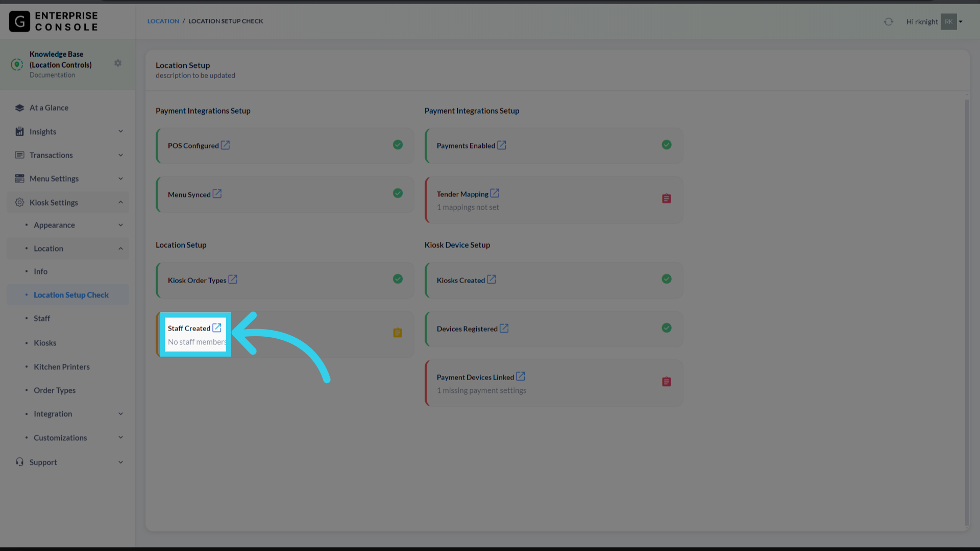Open Staff Created external link icon

coord(217,328)
